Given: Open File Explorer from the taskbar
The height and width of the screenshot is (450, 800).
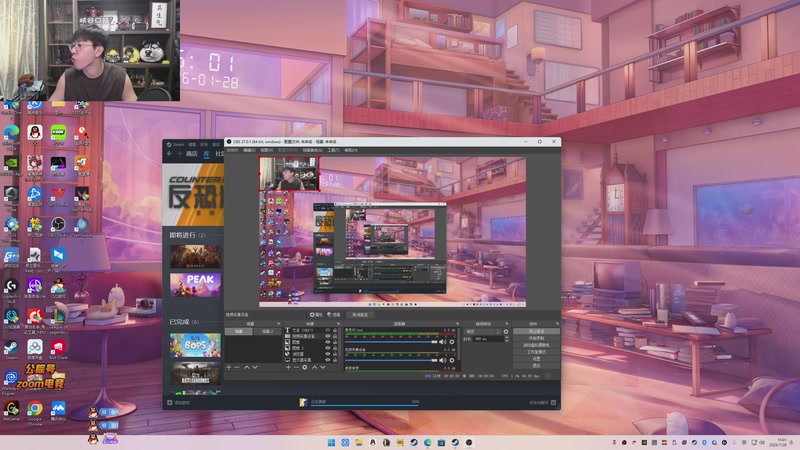Looking at the screenshot, I should coord(359,442).
